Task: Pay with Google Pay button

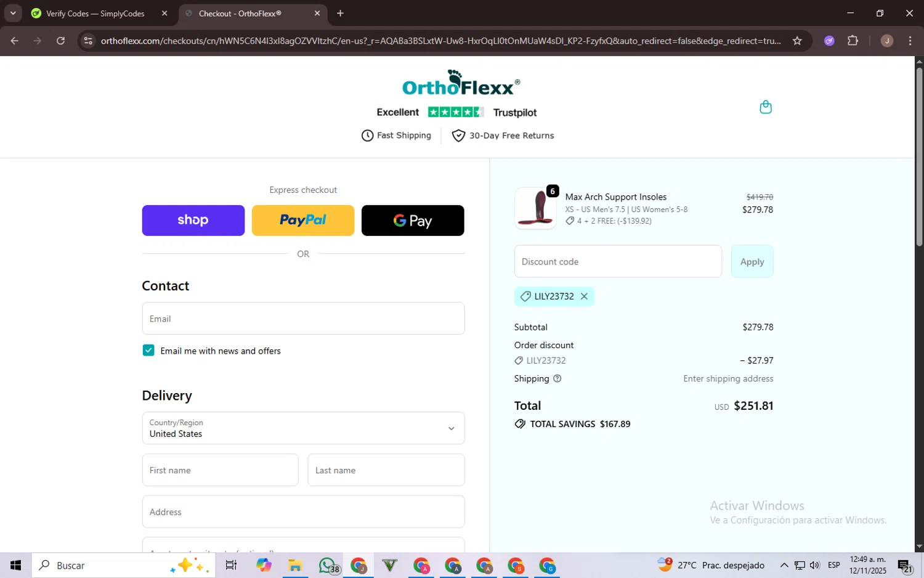Action: (413, 221)
